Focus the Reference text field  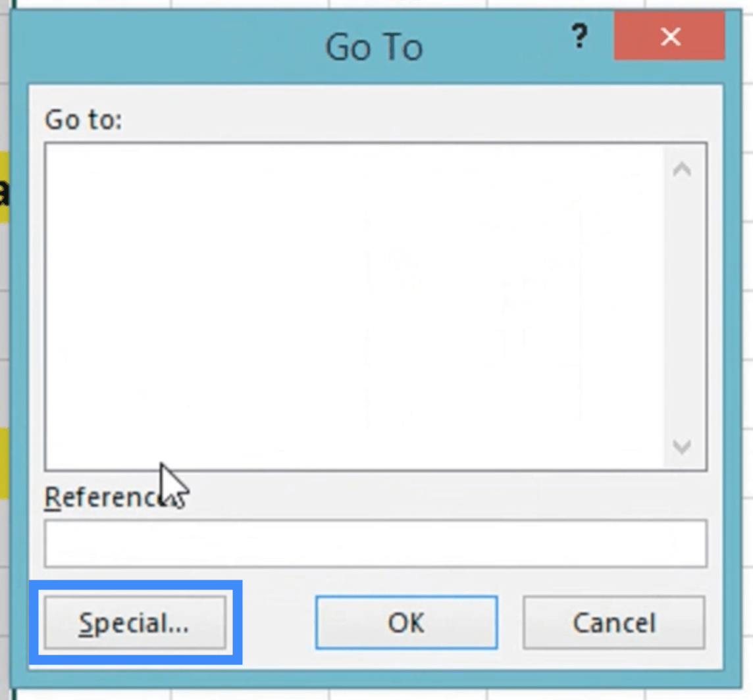[x=376, y=543]
